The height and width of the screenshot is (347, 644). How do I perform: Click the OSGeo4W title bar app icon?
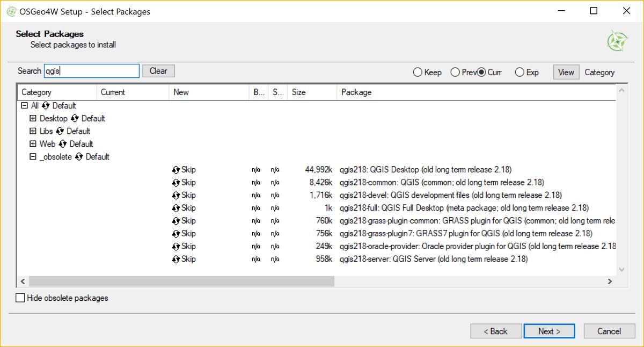coord(11,11)
